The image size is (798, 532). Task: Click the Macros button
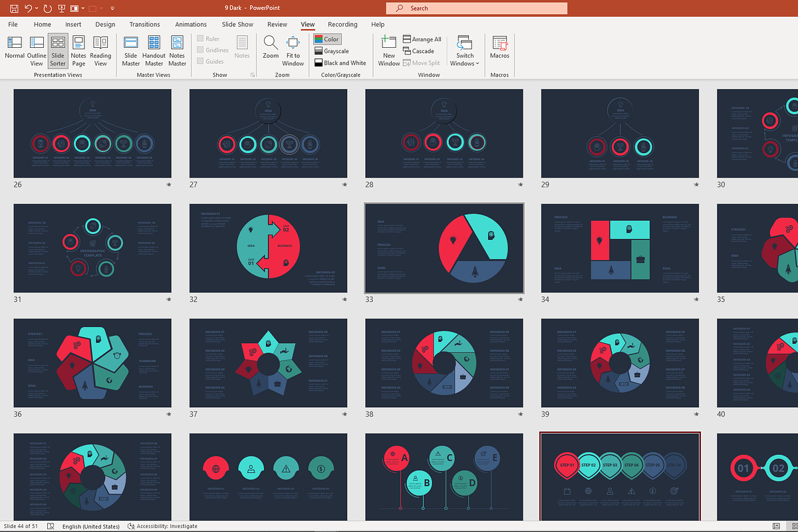499,48
